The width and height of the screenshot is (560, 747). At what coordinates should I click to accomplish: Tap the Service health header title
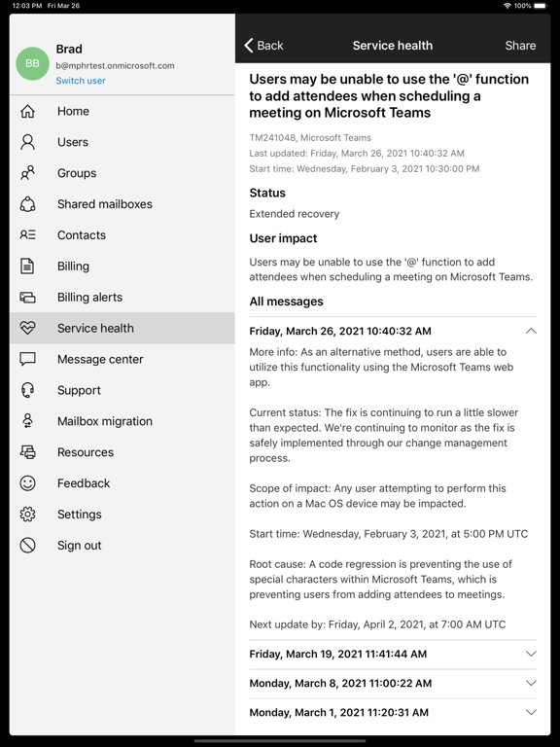click(393, 46)
